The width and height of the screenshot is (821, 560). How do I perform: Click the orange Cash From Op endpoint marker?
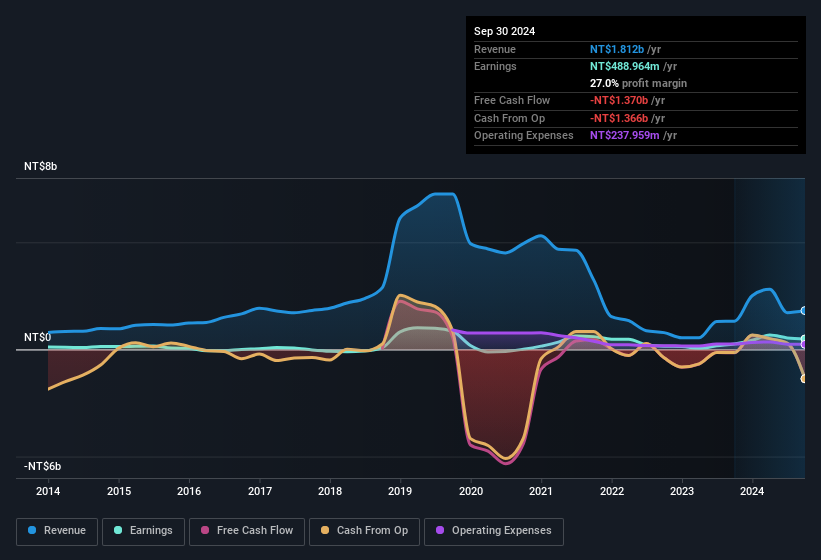coord(804,378)
